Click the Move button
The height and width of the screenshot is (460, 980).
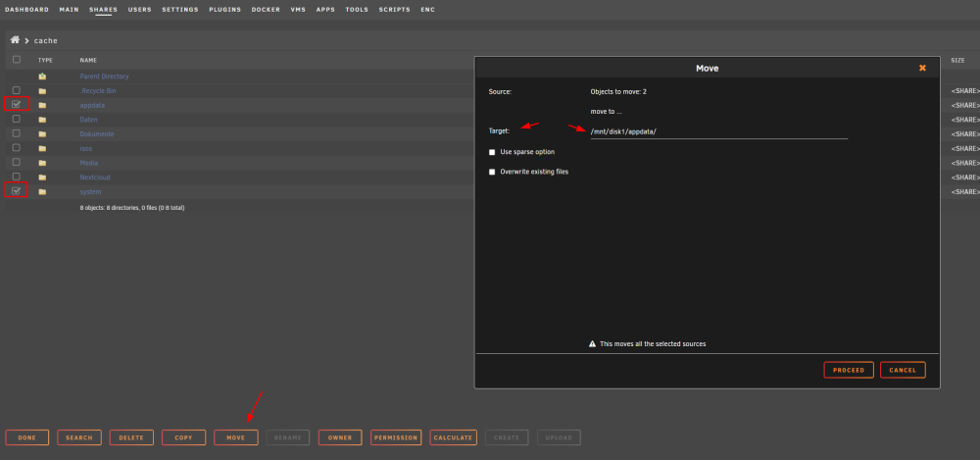tap(235, 437)
